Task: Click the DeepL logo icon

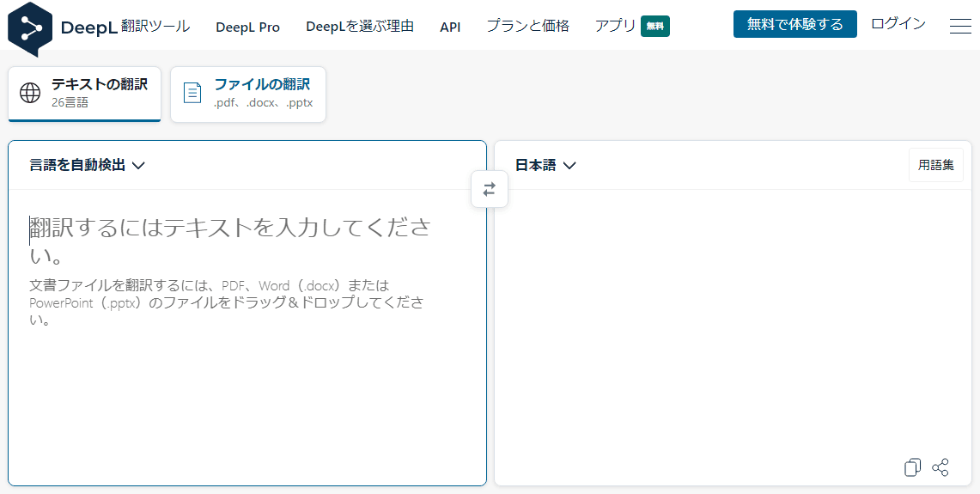Action: pos(30,28)
